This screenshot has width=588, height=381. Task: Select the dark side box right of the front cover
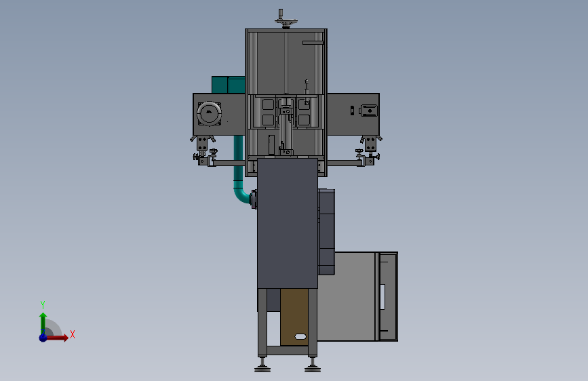pos(327,232)
